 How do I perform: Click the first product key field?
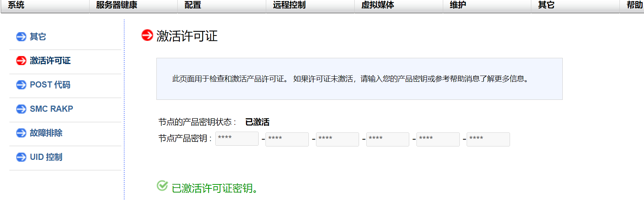pyautogui.click(x=237, y=139)
